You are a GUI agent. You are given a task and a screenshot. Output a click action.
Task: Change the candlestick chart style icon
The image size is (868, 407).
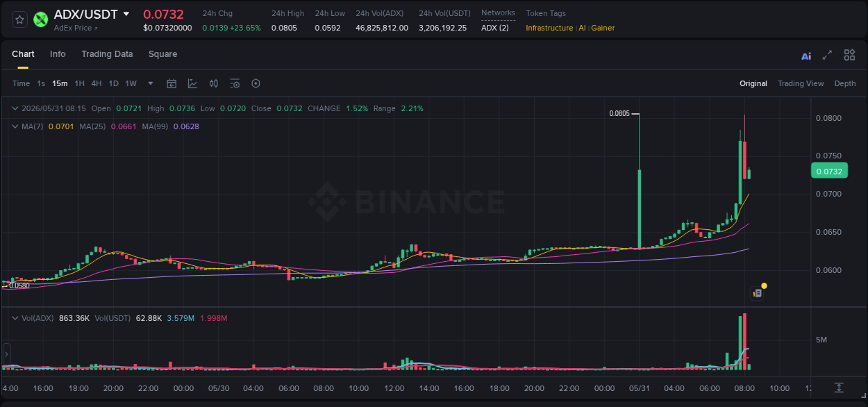point(214,83)
